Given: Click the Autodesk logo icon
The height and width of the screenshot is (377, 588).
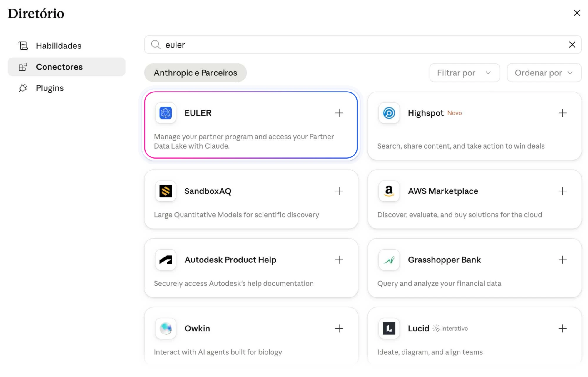Looking at the screenshot, I should [166, 260].
